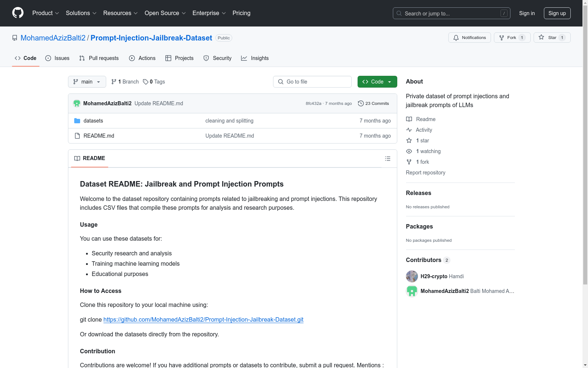Go to the GitHub homepage logo

coord(18,13)
